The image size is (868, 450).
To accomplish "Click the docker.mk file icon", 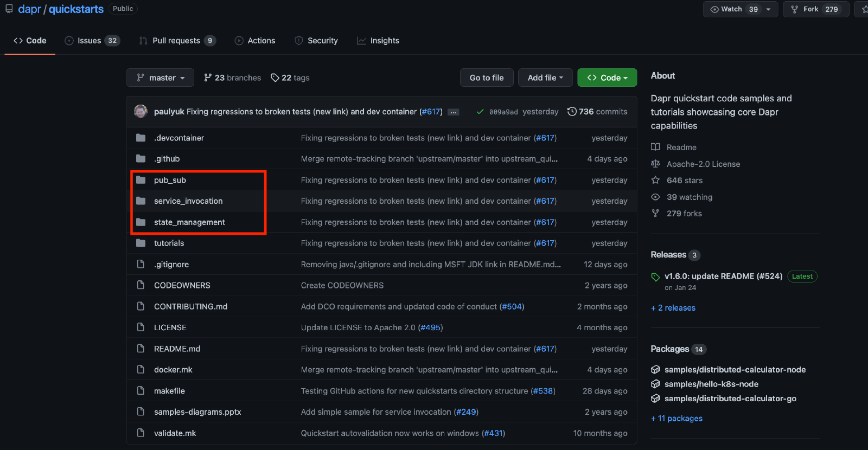I will 141,370.
